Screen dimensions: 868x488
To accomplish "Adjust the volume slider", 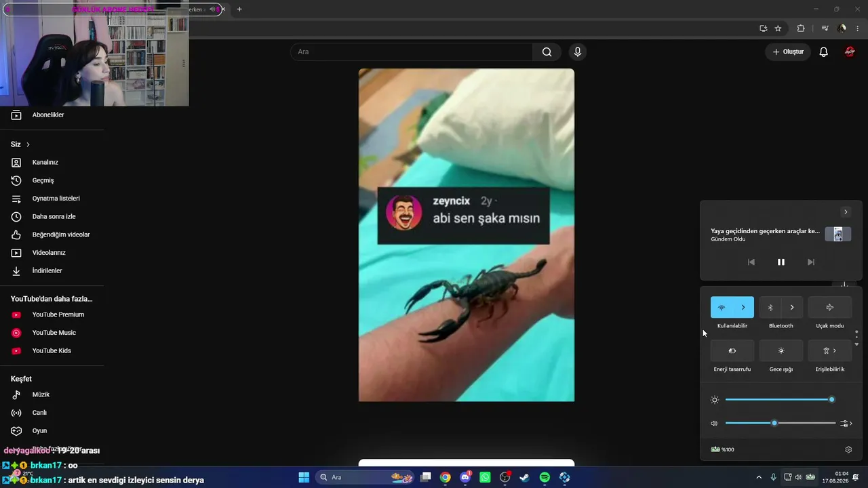I will pyautogui.click(x=780, y=423).
